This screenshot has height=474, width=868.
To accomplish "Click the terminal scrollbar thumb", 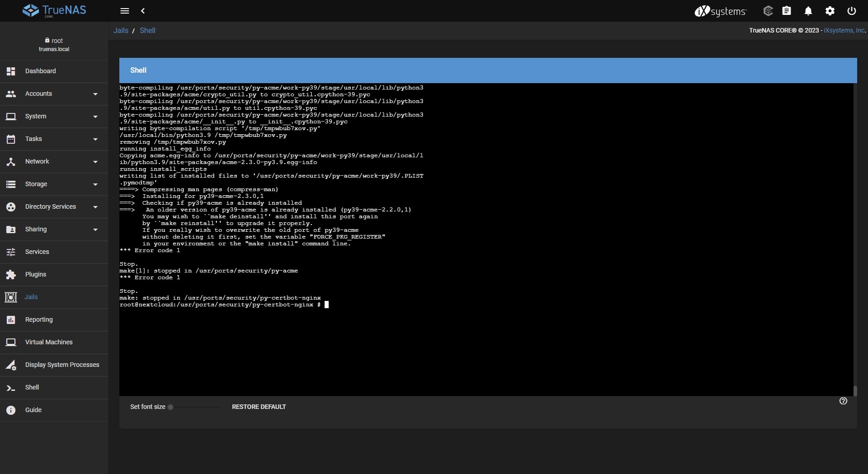I will (855, 391).
